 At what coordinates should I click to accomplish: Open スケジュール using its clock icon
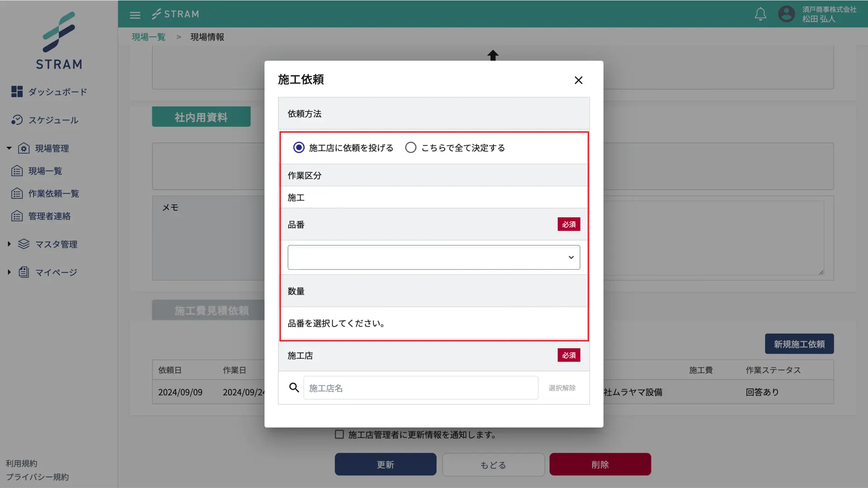pyautogui.click(x=17, y=120)
